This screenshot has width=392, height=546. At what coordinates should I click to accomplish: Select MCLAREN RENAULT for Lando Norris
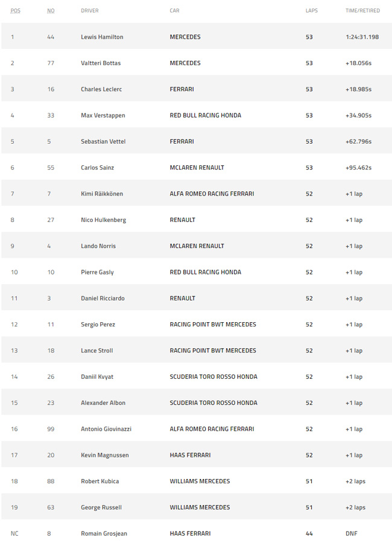[197, 246]
